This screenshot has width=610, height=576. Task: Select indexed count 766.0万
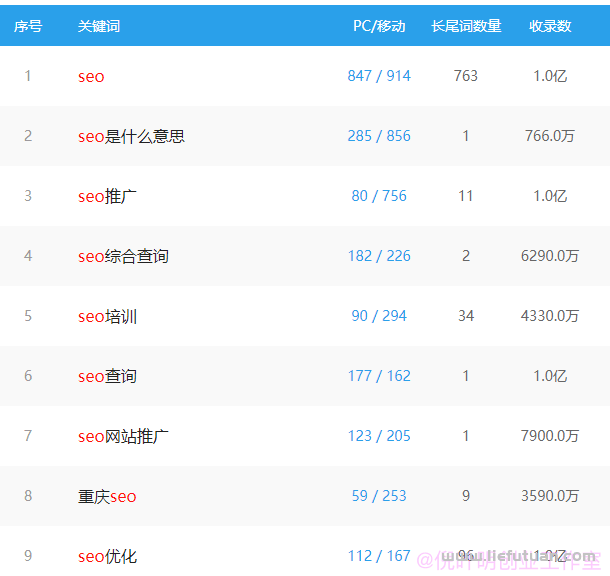click(x=550, y=136)
